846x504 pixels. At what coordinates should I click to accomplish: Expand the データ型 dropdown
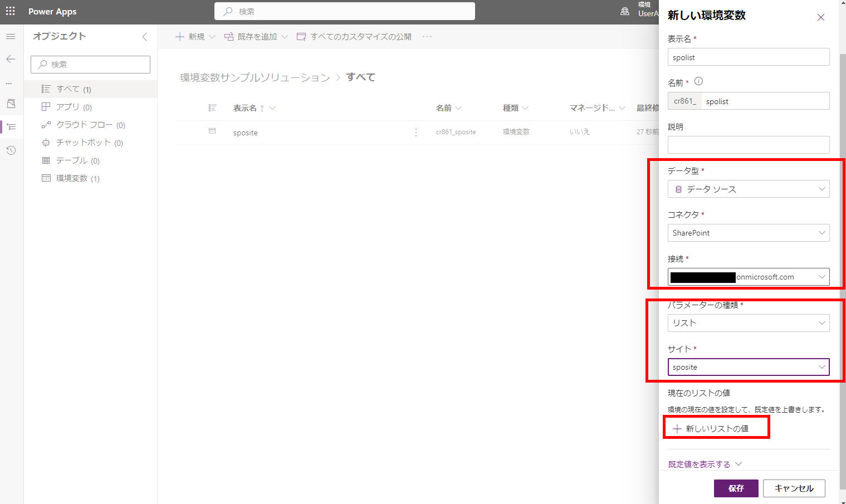coord(748,189)
